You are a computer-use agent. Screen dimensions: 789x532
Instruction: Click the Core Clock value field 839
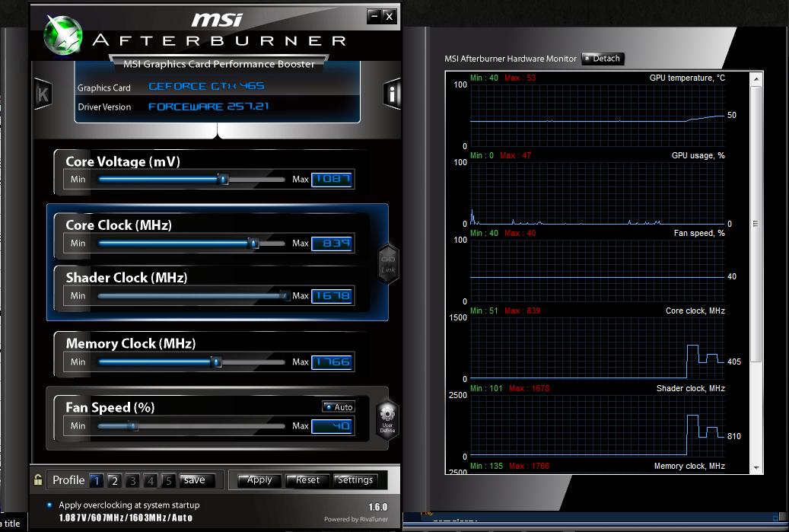332,244
